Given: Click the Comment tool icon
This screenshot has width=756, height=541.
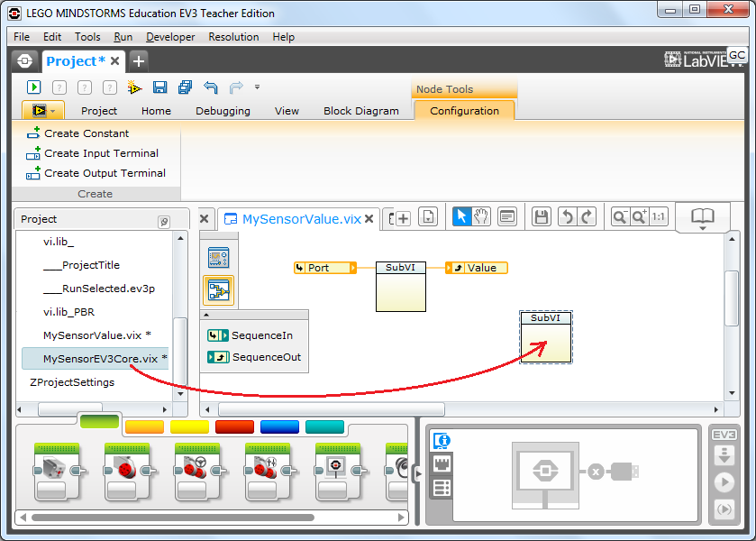Looking at the screenshot, I should click(506, 216).
